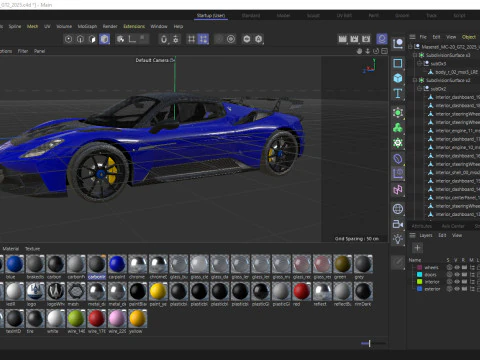
Task: Toggle render flag for wheels layer
Action: click(464, 267)
